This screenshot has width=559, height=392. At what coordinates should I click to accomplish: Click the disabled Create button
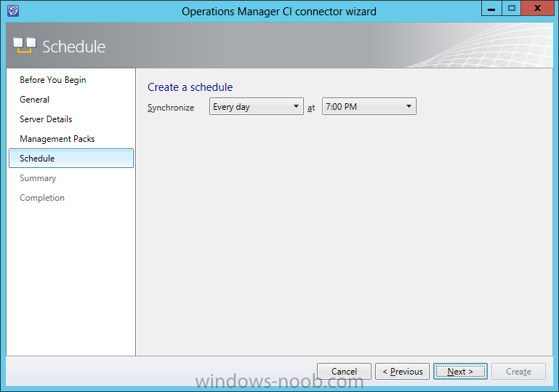(x=518, y=372)
